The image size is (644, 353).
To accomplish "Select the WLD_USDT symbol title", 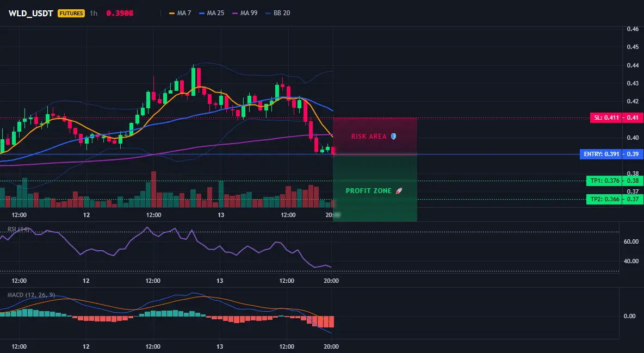I will tap(31, 13).
